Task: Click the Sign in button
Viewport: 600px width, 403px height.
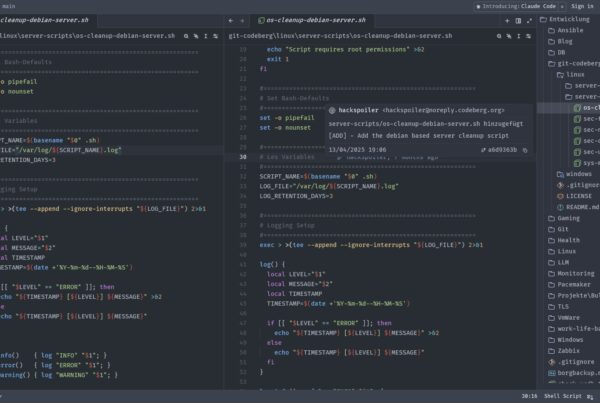Action: pyautogui.click(x=582, y=6)
